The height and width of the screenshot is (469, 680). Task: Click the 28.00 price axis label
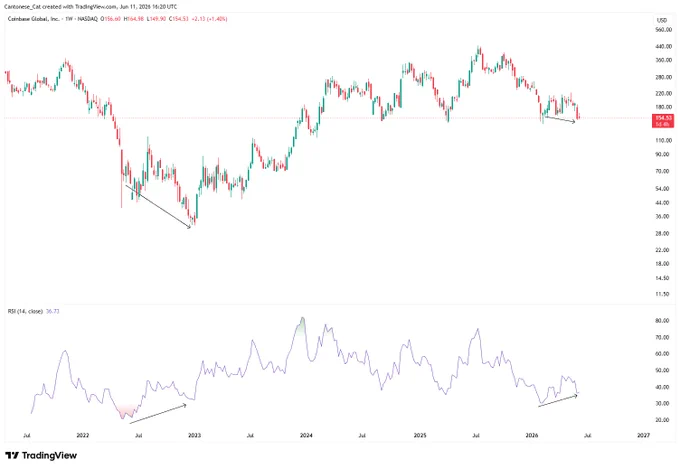tap(664, 233)
